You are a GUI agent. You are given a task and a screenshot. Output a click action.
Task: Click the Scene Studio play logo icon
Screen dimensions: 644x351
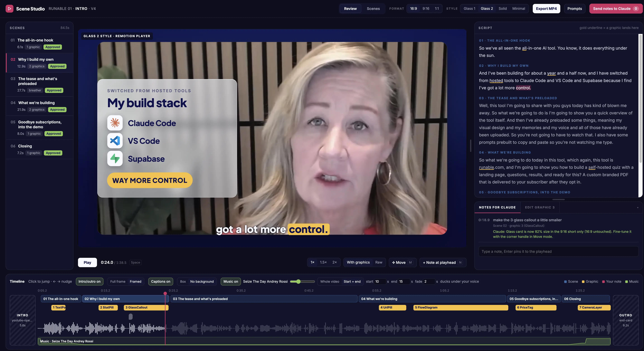coord(9,9)
